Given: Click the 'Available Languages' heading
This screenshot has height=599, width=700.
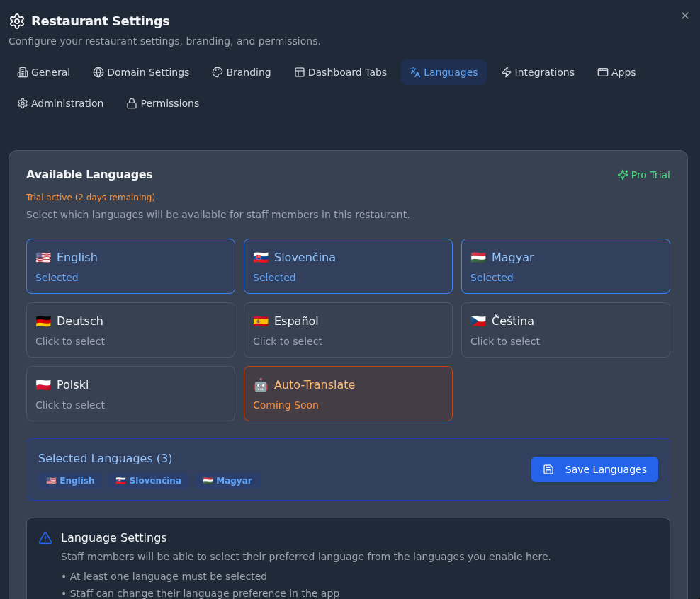Looking at the screenshot, I should (89, 174).
